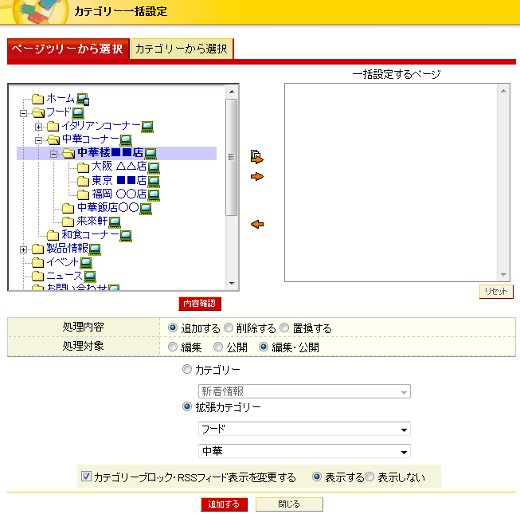The height and width of the screenshot is (514, 520).
Task: Switch to ページツリーから選択 tab
Action: click(68, 49)
